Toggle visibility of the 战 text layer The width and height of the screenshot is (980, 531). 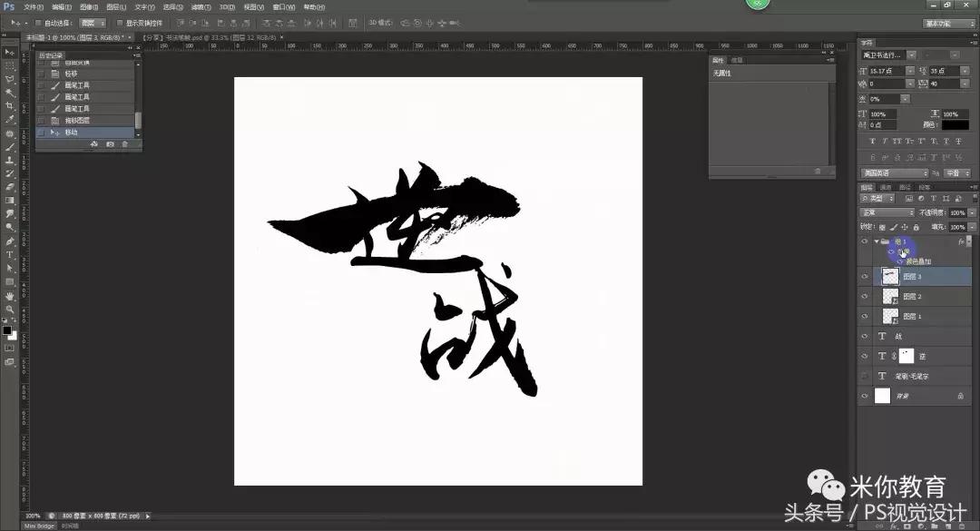pos(862,335)
